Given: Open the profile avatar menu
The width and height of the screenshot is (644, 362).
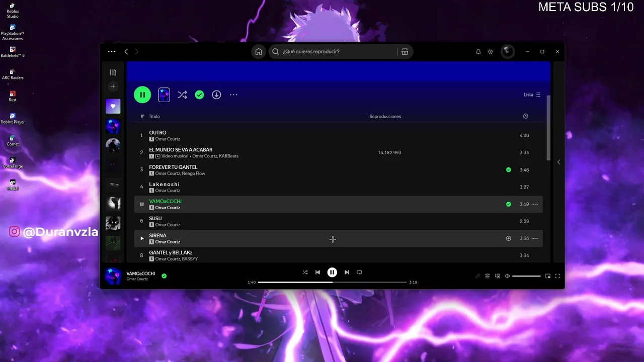Looking at the screenshot, I should pos(508,52).
